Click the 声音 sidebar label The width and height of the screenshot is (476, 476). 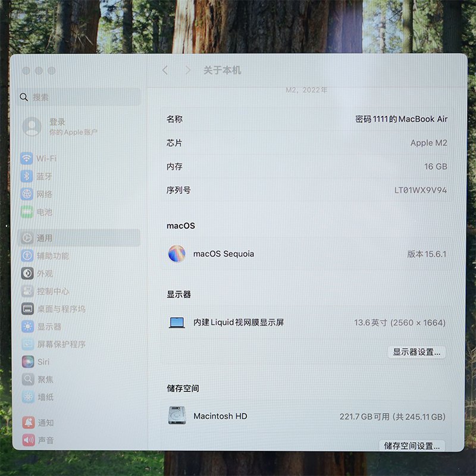pos(46,440)
